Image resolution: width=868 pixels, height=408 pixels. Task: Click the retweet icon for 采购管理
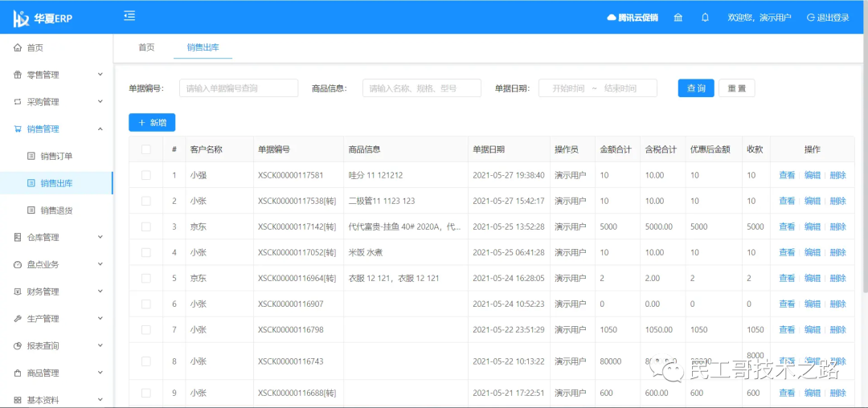(x=18, y=102)
